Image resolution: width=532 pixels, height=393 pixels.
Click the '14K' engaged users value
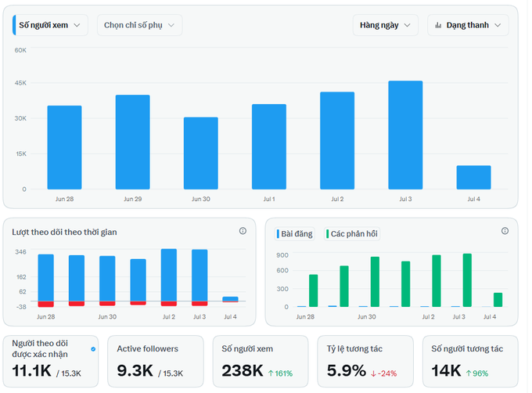click(x=446, y=370)
